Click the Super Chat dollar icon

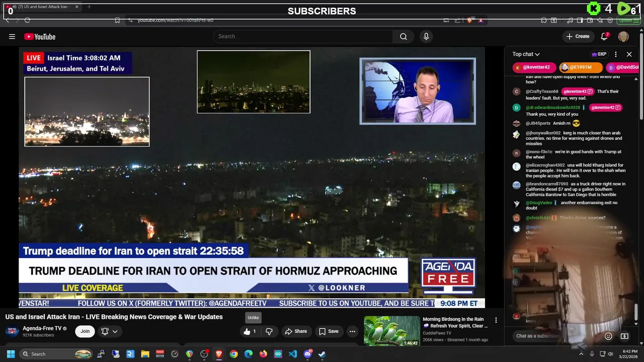624,336
